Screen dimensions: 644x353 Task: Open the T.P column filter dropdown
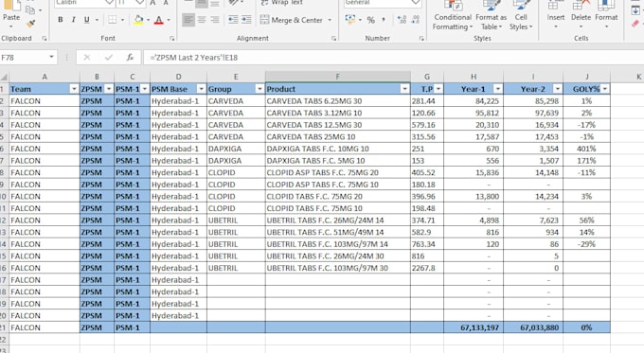coord(438,89)
